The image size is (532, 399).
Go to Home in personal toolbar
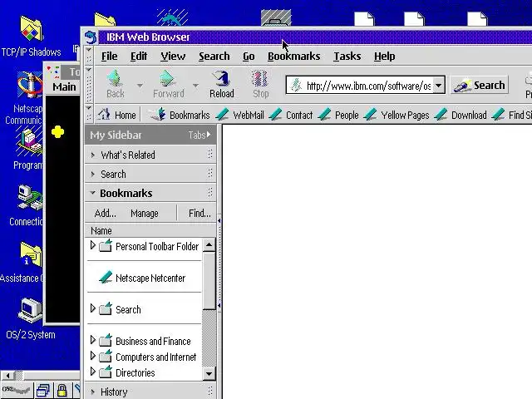click(x=117, y=115)
